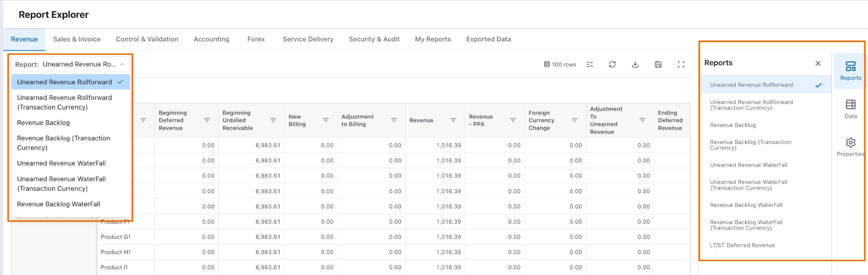Screen dimensions: 868x275
Task: Click the download report icon
Action: pos(635,64)
